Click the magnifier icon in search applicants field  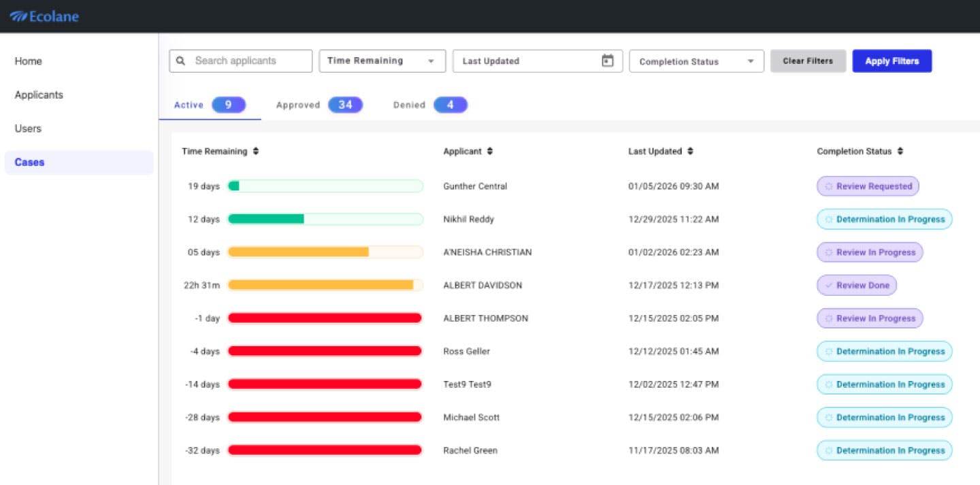click(180, 61)
